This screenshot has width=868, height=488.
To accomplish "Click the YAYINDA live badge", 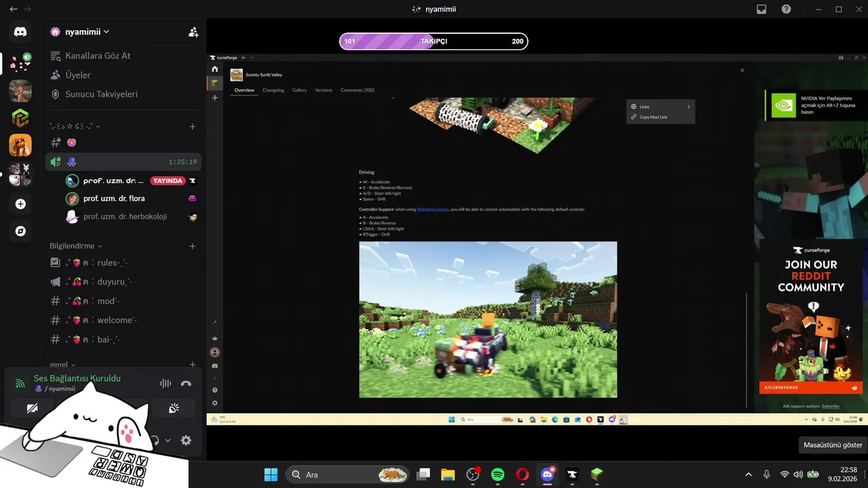I will coord(167,181).
